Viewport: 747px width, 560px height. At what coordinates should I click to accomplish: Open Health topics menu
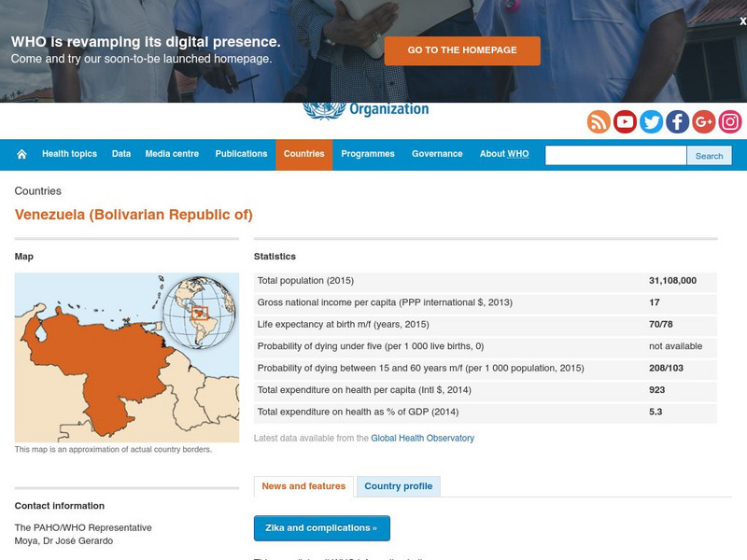[69, 154]
